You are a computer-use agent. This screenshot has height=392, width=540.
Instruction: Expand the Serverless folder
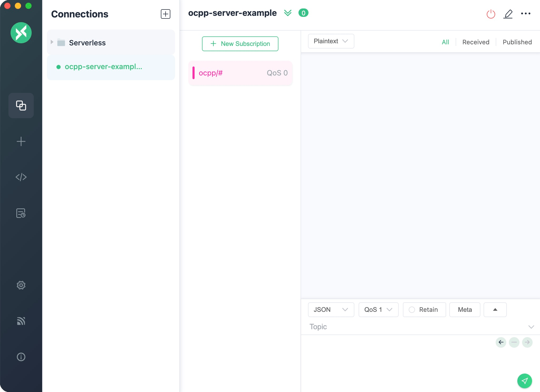point(52,42)
